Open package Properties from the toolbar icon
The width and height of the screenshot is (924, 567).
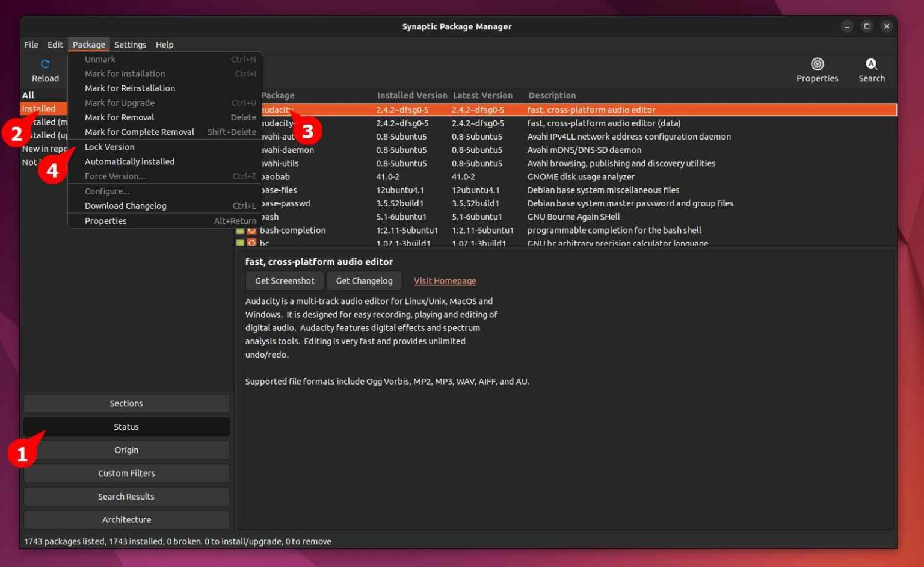pos(817,64)
